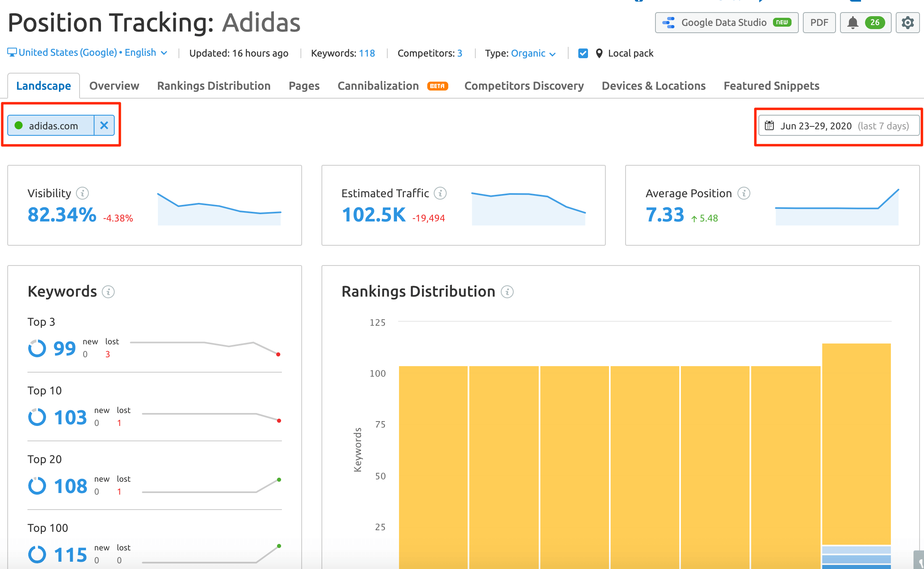The image size is (924, 569).
Task: Export report as PDF
Action: point(819,23)
